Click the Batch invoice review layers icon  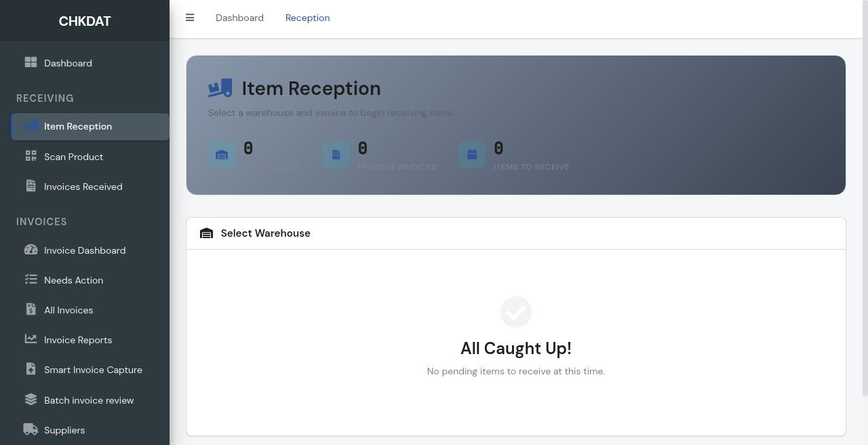pyautogui.click(x=31, y=400)
